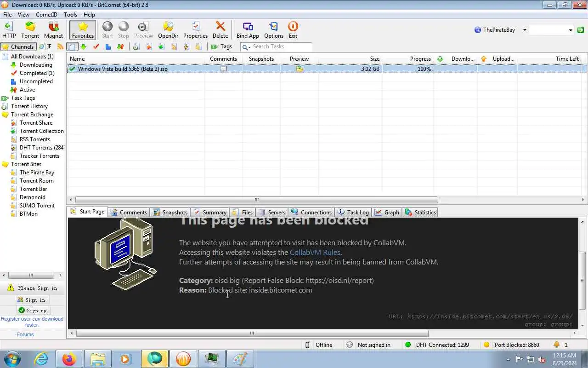Click the Stop task toolbar icon
The image size is (588, 368).
pyautogui.click(x=124, y=30)
